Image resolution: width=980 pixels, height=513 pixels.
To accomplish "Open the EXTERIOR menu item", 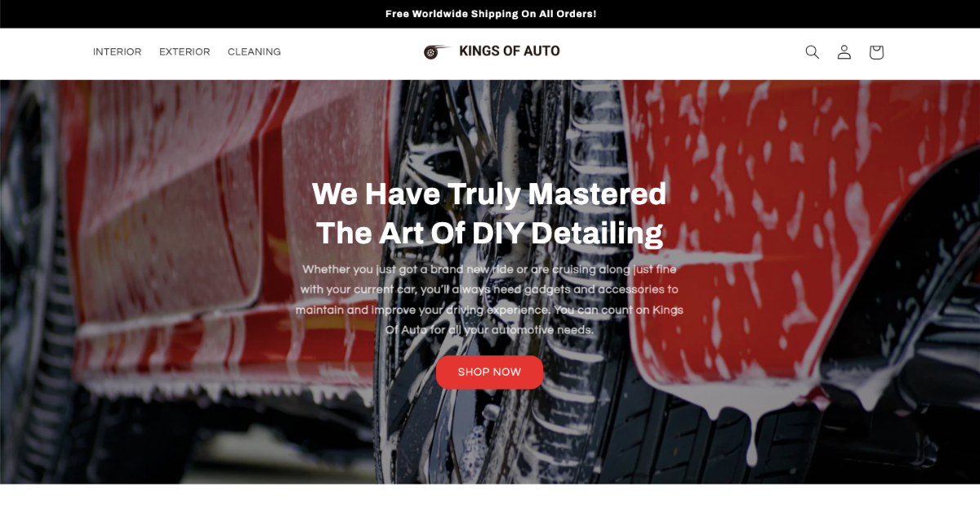I will [x=185, y=51].
